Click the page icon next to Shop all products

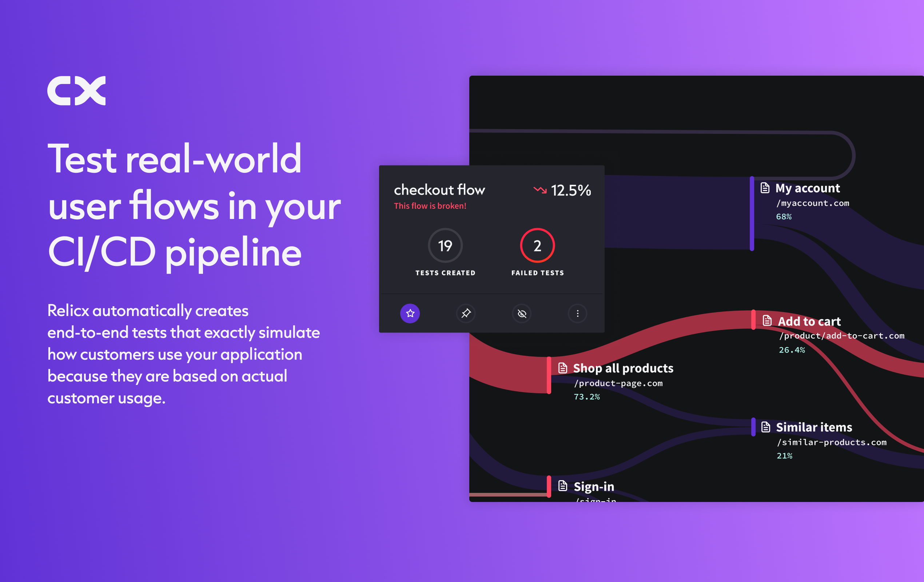click(x=563, y=368)
